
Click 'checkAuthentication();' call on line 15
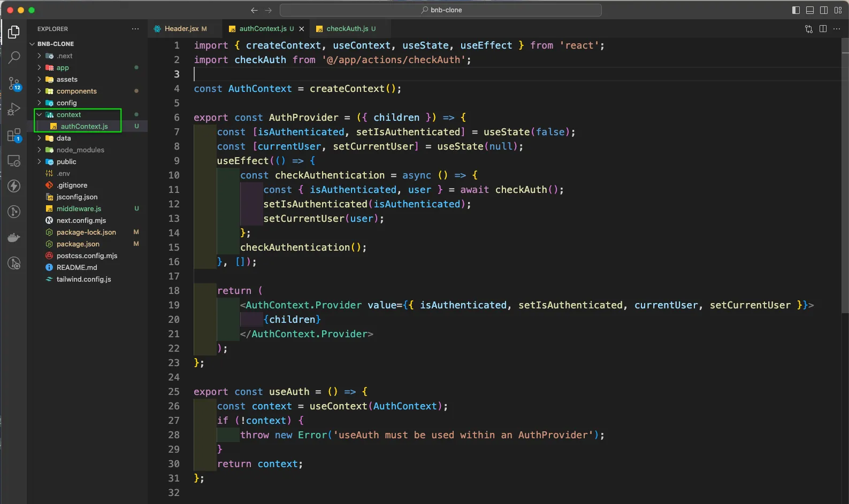click(x=303, y=247)
